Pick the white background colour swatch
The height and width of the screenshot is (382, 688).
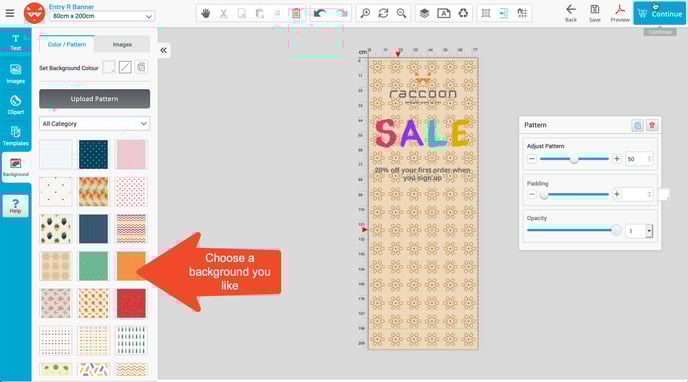click(109, 67)
